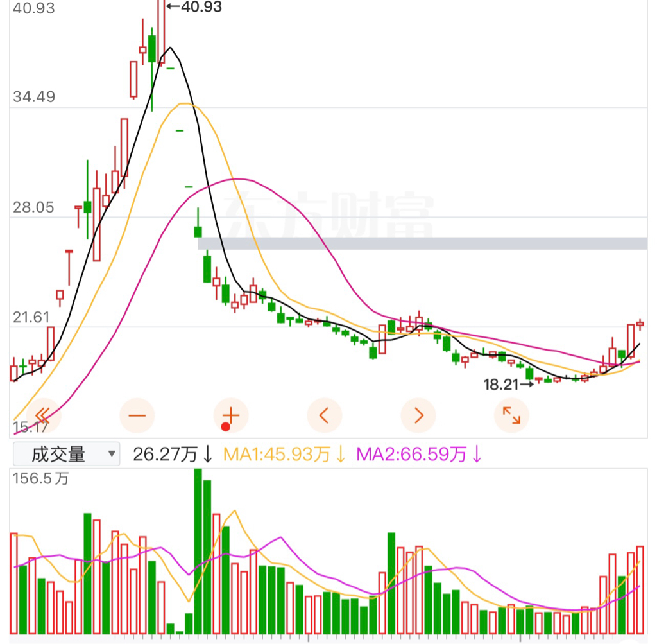Click the 28.05 price axis label

tap(33, 207)
